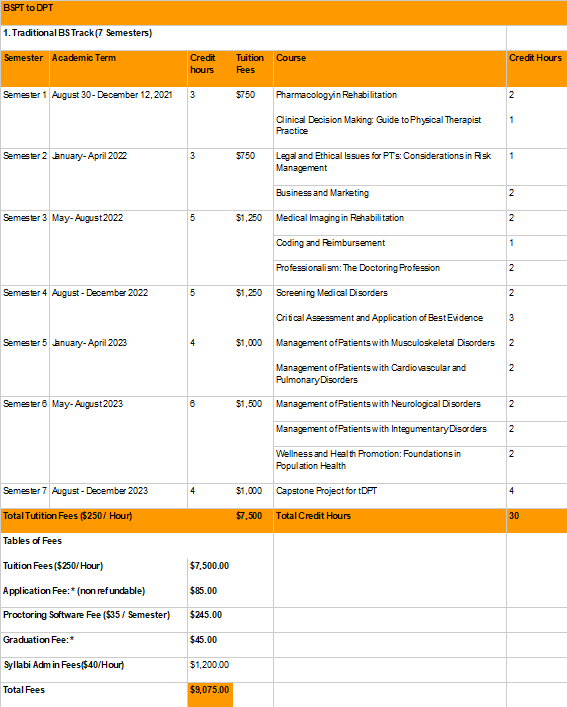The width and height of the screenshot is (567, 707).
Task: Select the 'Semester 5' row label
Action: (25, 343)
